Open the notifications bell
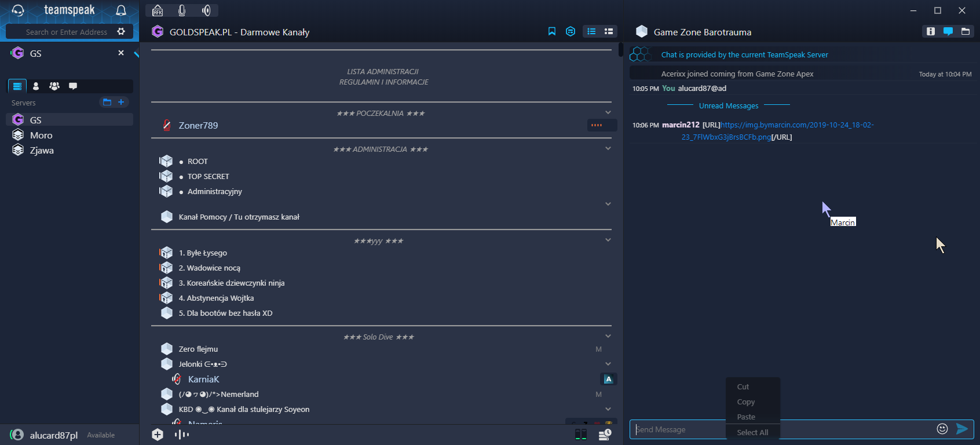This screenshot has height=445, width=980. pos(121,10)
